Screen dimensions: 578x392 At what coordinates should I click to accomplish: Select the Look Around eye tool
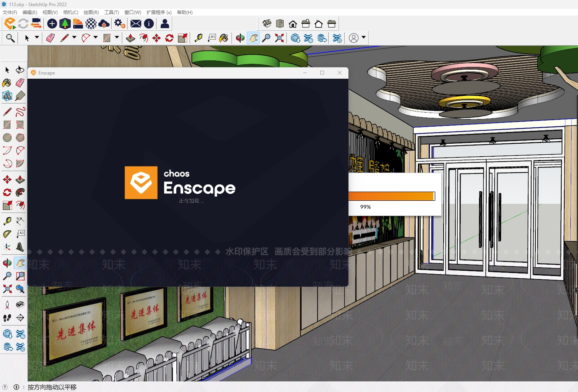20,305
